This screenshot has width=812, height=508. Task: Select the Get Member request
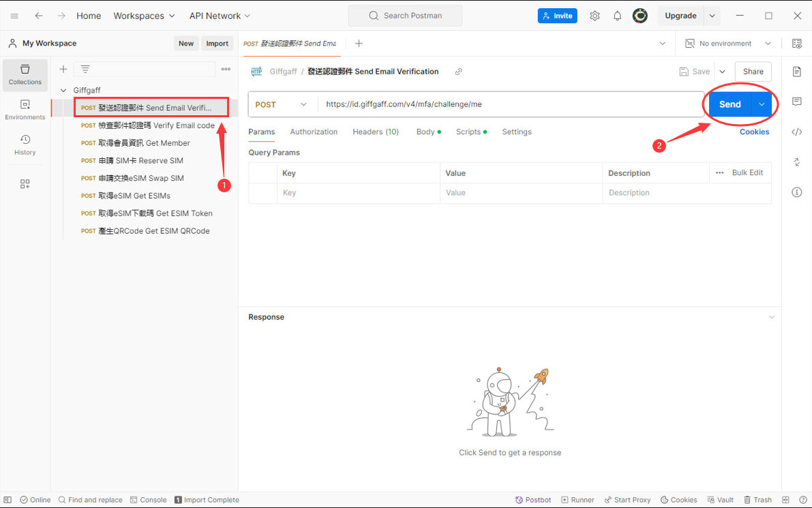click(144, 143)
